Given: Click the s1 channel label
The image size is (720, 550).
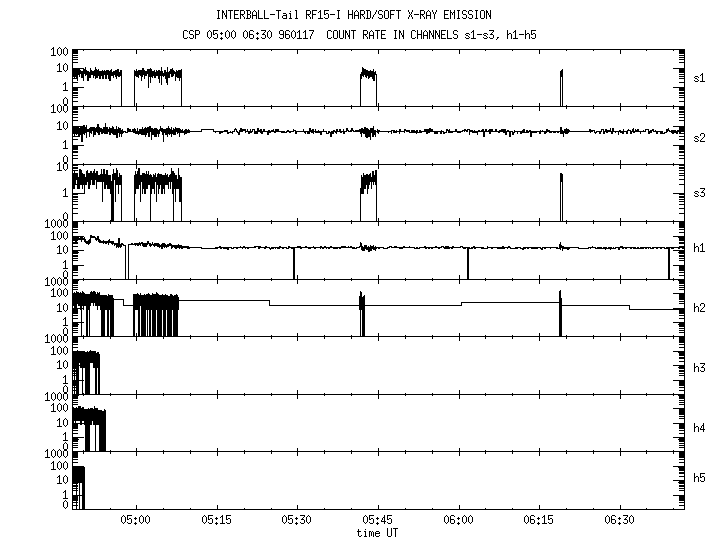Looking at the screenshot, I should (x=701, y=77).
